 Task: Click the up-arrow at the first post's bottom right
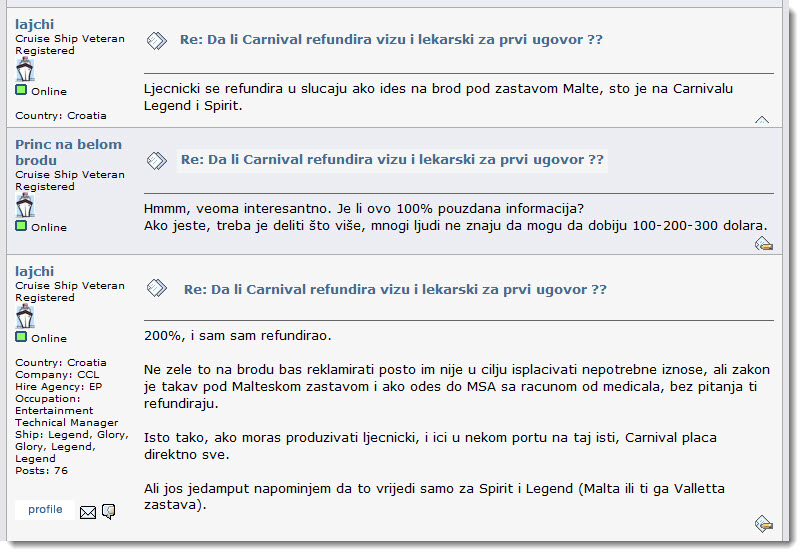pos(762,120)
